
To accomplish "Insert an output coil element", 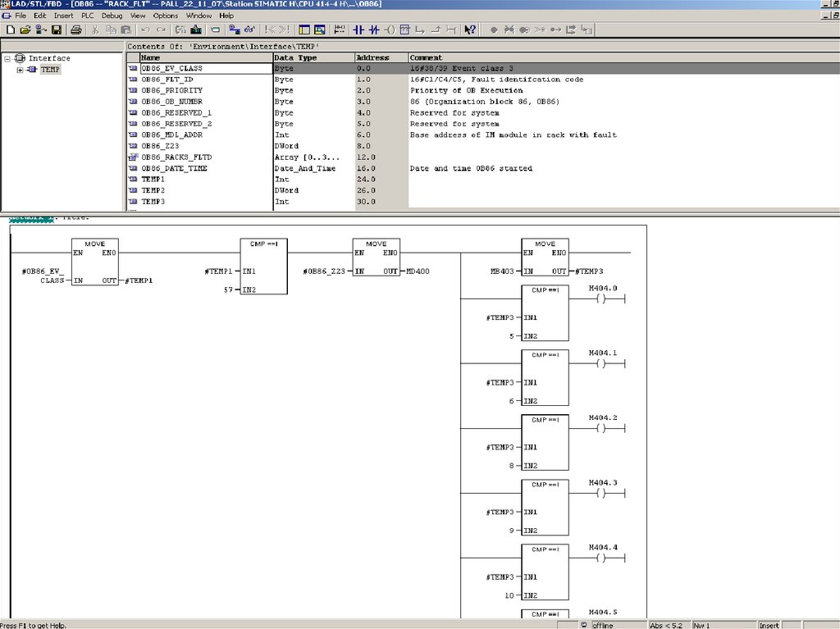I will pyautogui.click(x=390, y=30).
